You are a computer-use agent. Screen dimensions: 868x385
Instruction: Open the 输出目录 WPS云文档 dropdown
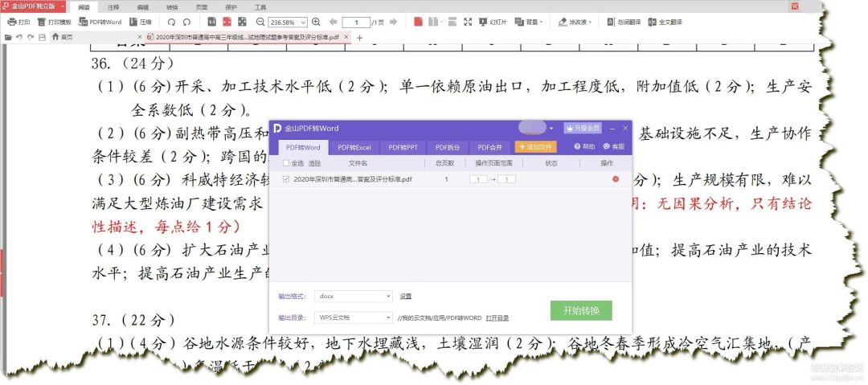click(353, 318)
